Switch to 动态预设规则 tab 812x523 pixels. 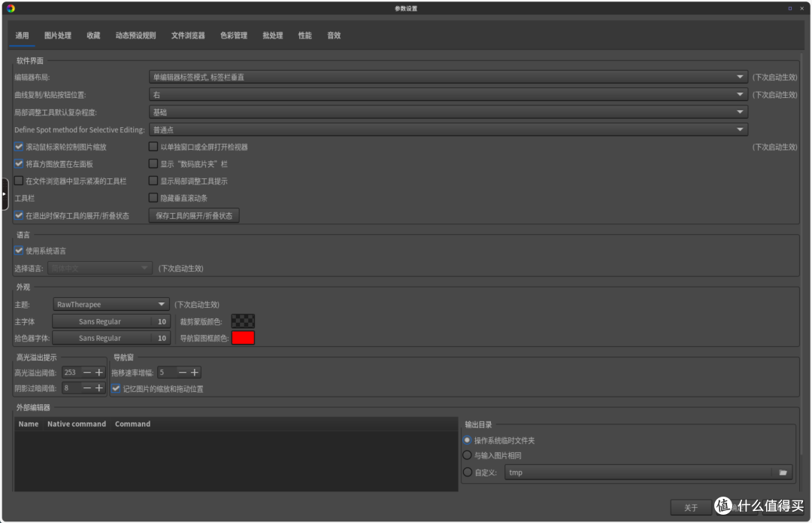[135, 35]
